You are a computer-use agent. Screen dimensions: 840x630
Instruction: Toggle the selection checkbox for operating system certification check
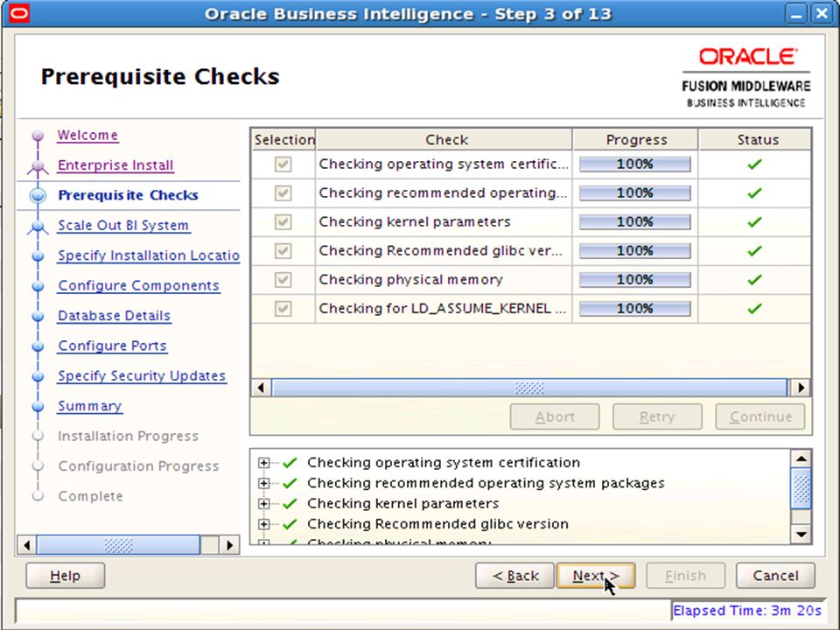[x=283, y=164]
